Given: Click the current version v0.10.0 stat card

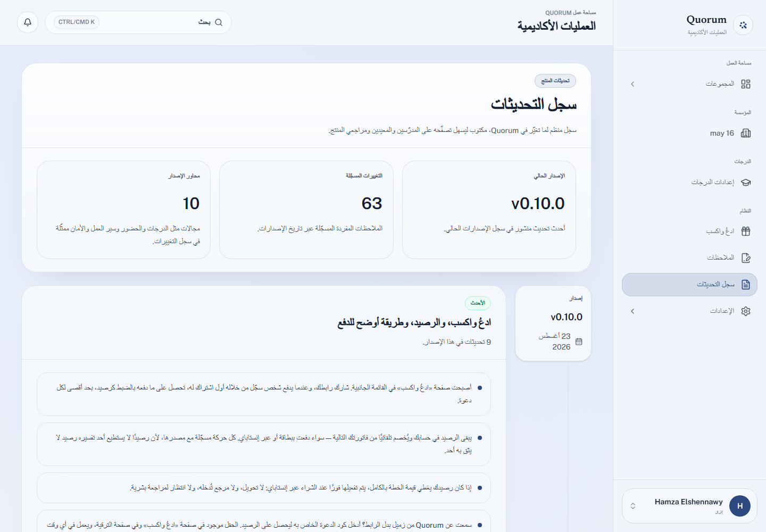Looking at the screenshot, I should point(489,210).
